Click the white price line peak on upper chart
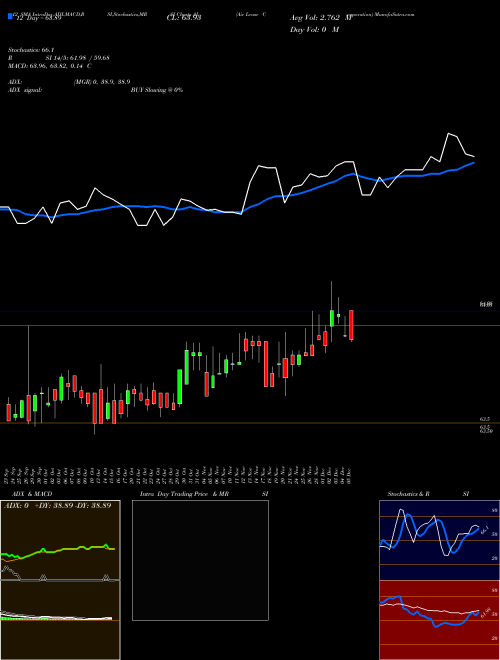Screen dimensions: 500x660 point(449,134)
